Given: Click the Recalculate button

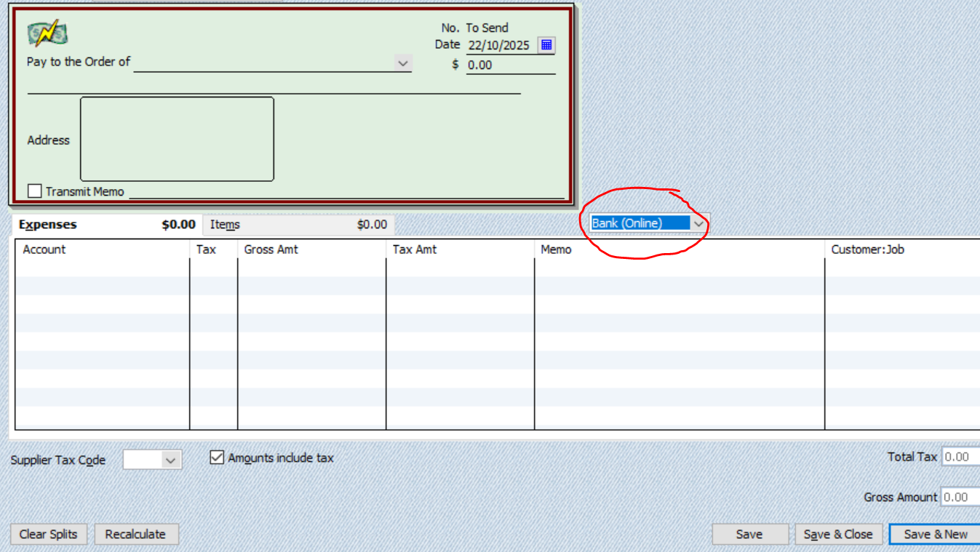Looking at the screenshot, I should [136, 534].
